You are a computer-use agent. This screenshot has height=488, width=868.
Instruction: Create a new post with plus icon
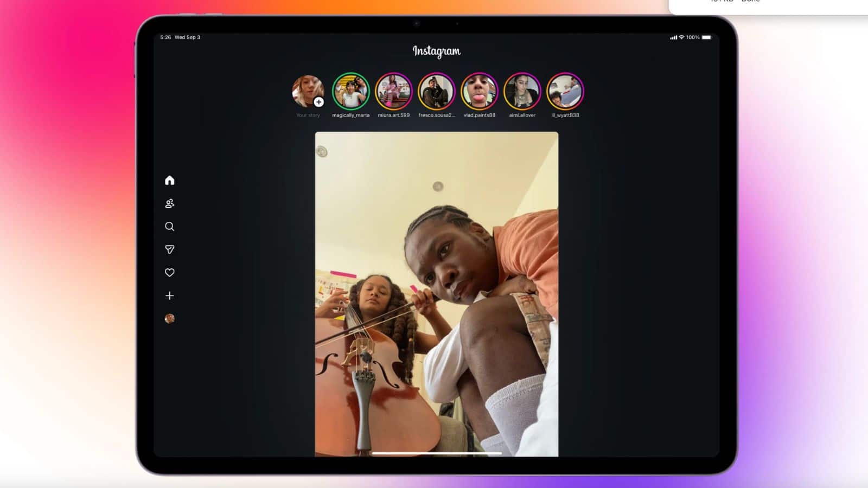169,296
